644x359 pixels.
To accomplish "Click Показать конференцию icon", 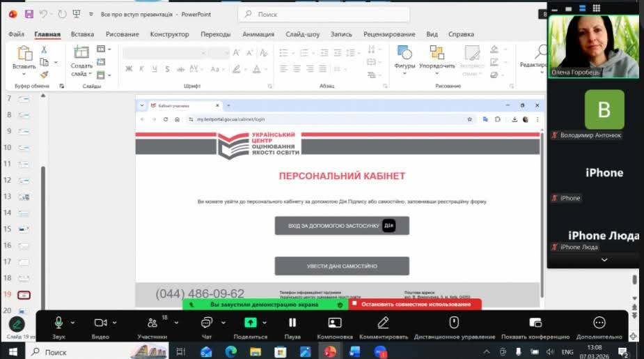I will tap(535, 323).
